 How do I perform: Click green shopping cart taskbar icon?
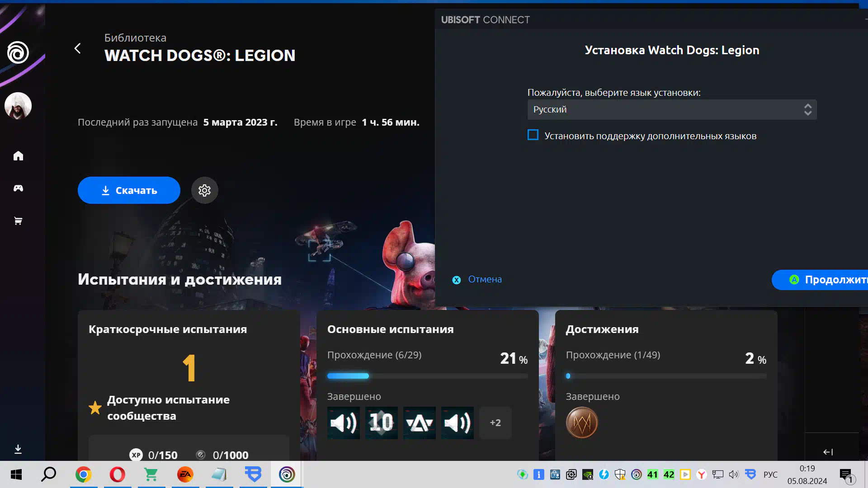click(x=151, y=474)
